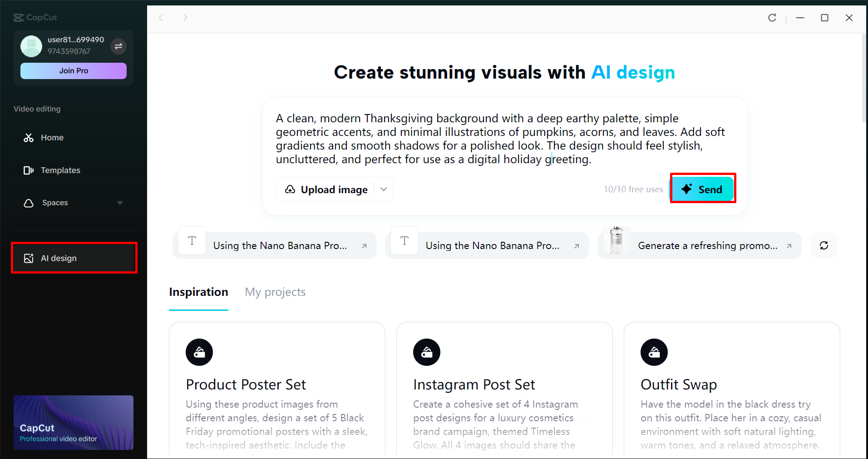This screenshot has height=459, width=868.
Task: Go back with the left arrow
Action: tap(161, 18)
